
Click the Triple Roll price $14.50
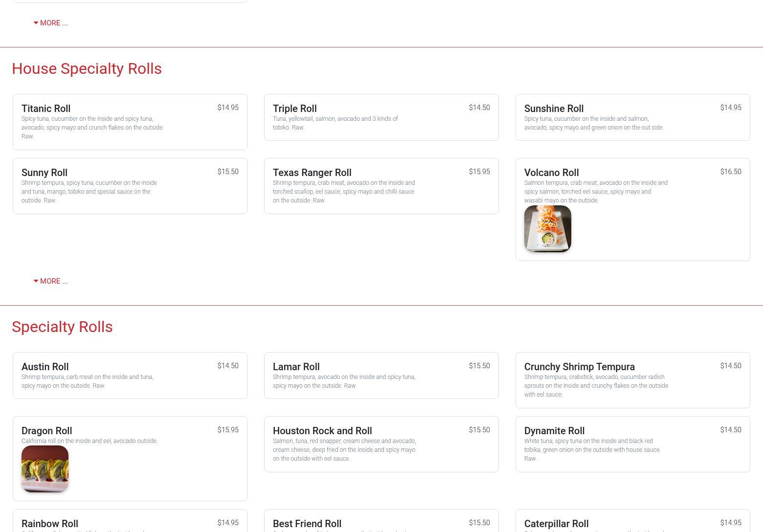click(x=479, y=108)
